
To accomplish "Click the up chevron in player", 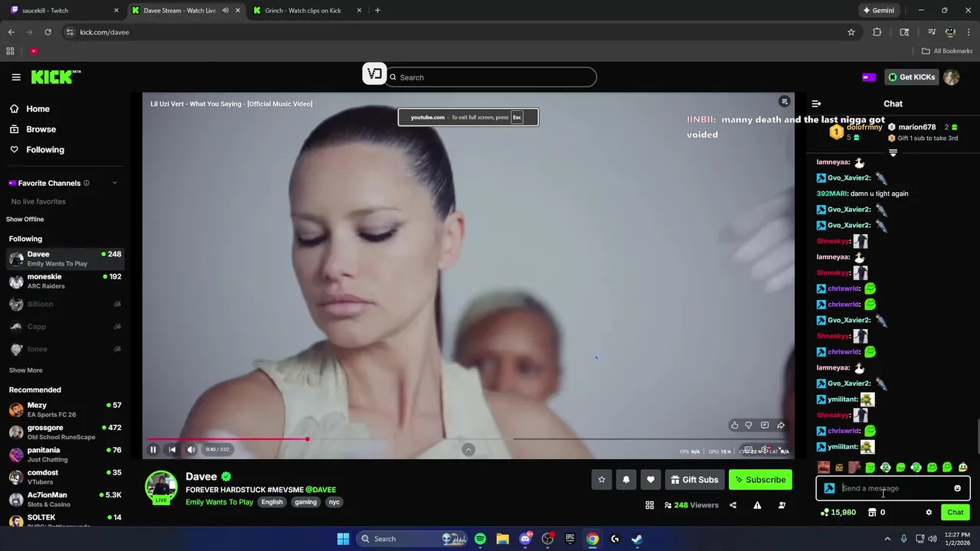I will tap(469, 450).
